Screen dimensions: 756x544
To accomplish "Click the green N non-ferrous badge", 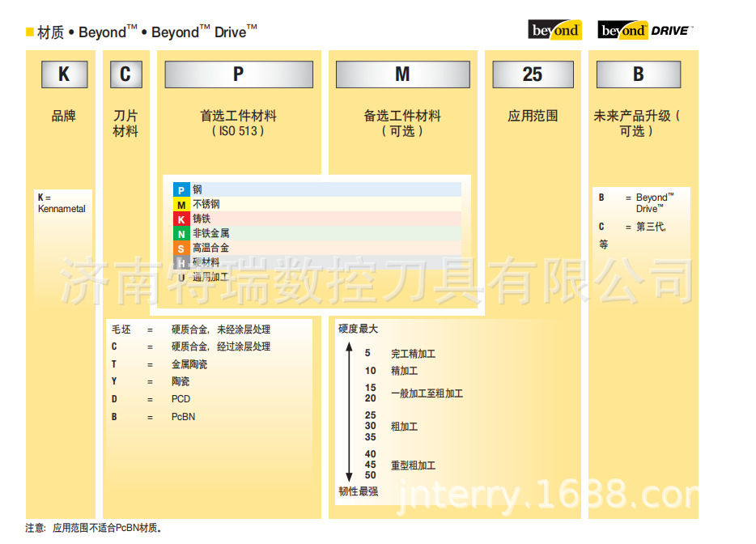I will 181,234.
